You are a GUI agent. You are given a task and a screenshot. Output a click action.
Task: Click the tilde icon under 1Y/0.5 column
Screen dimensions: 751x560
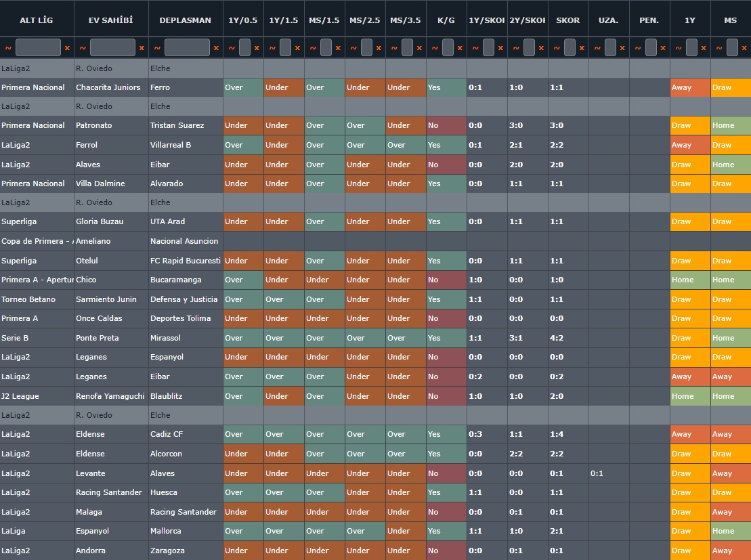click(x=232, y=48)
